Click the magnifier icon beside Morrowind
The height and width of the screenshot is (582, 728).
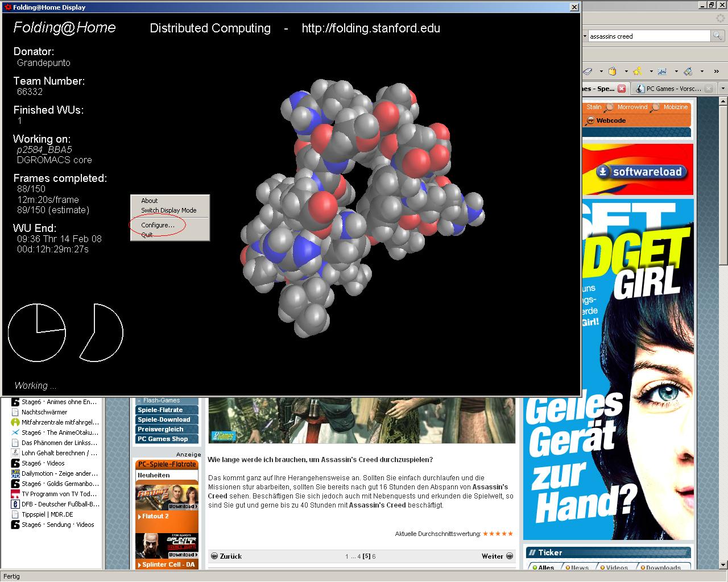pos(609,107)
